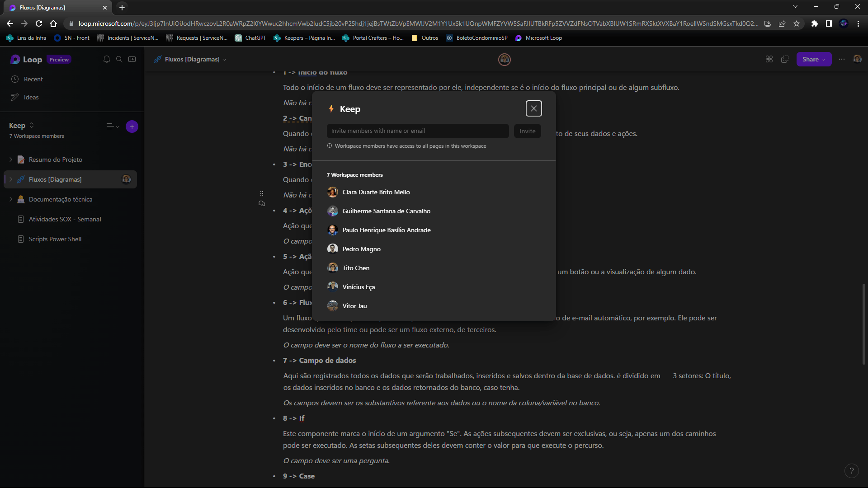The height and width of the screenshot is (488, 868).
Task: Click the invite members email field
Action: point(417,131)
